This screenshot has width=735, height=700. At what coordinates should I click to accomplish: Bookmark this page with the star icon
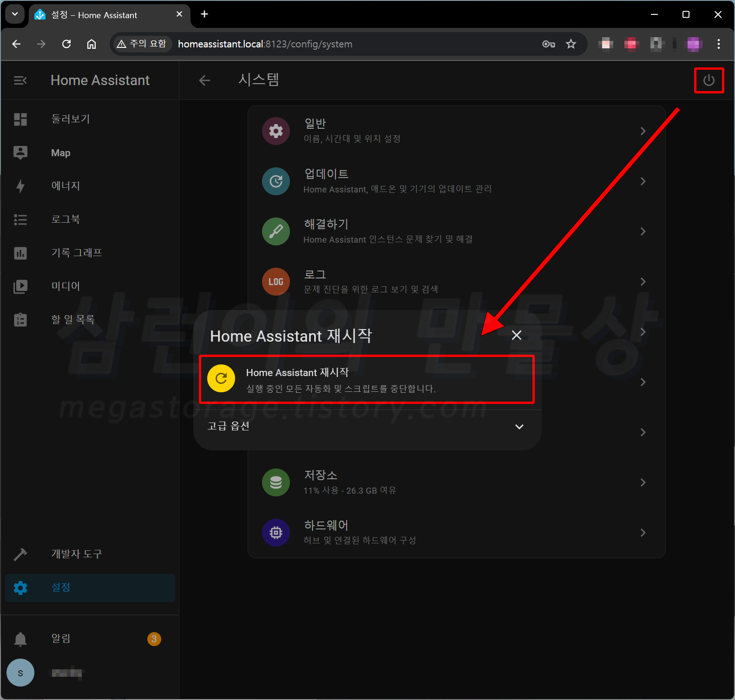coord(571,44)
